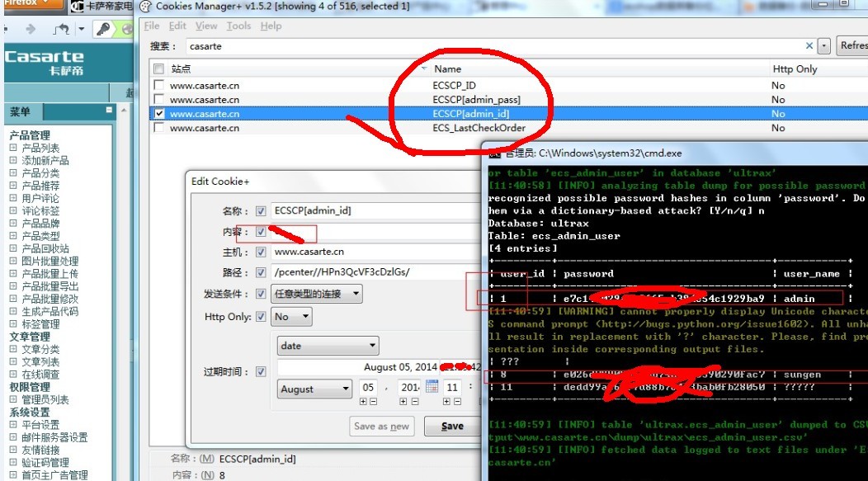Click the calendar picker icon in Edit Cookie
The height and width of the screenshot is (481, 868).
pyautogui.click(x=432, y=386)
